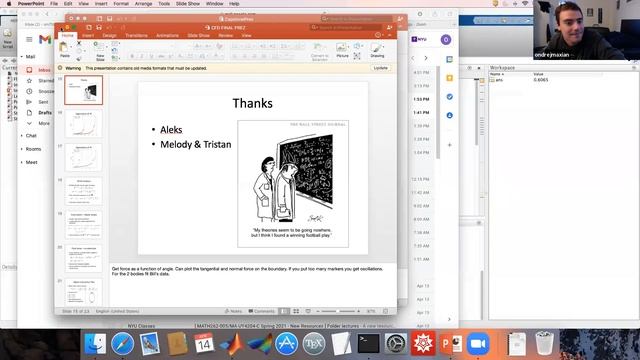Image resolution: width=640 pixels, height=360 pixels.
Task: Click the fit slide to window icon
Action: click(x=385, y=311)
